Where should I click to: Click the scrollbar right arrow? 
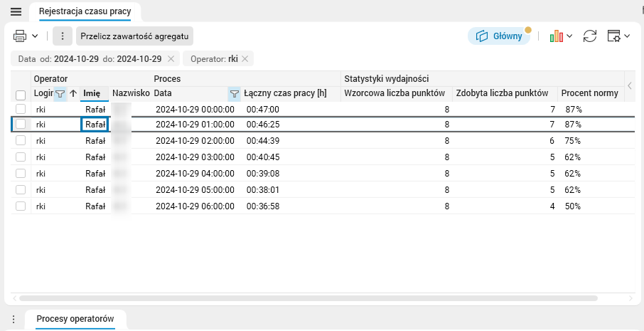[x=631, y=298]
